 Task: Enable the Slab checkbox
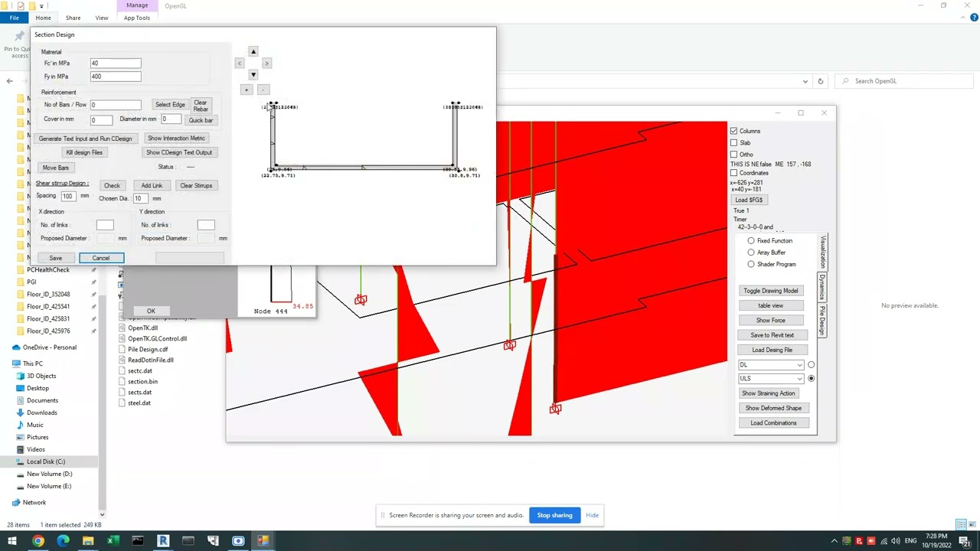[x=733, y=143]
